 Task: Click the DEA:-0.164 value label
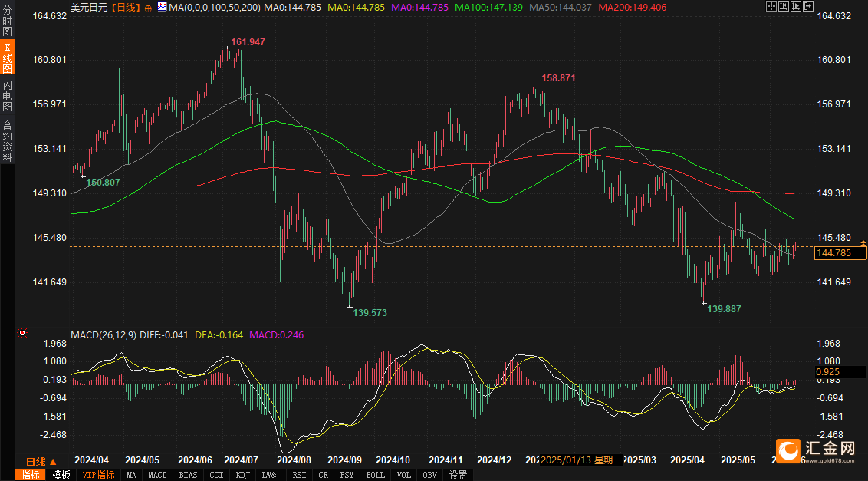pyautogui.click(x=219, y=334)
